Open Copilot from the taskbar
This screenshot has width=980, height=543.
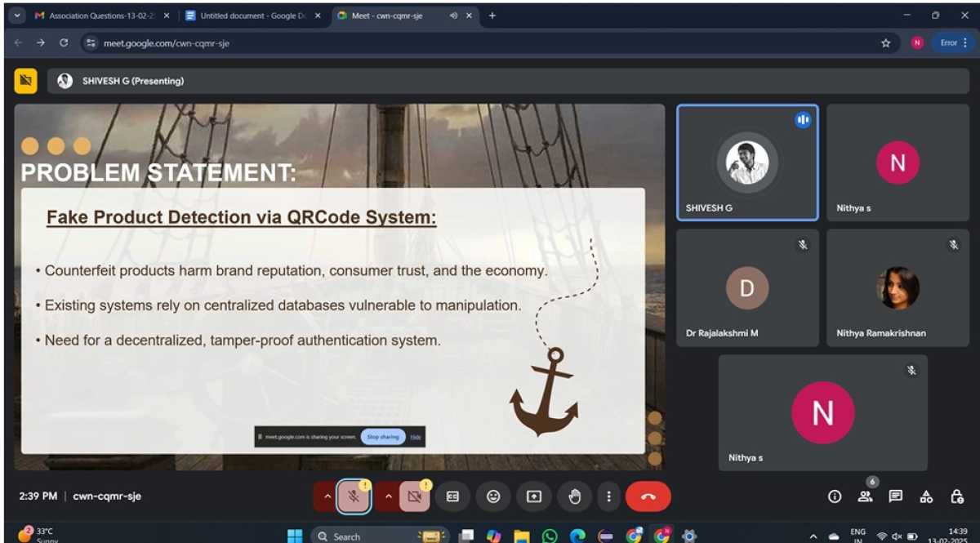tap(493, 536)
